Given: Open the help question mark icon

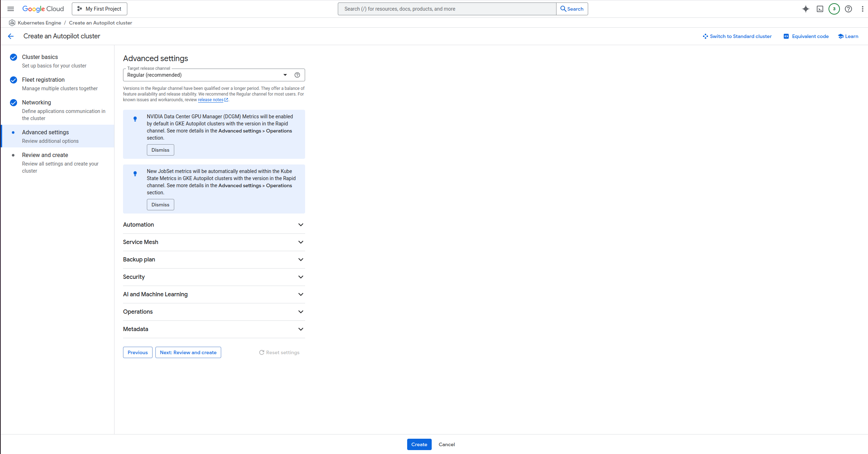Looking at the screenshot, I should point(848,9).
